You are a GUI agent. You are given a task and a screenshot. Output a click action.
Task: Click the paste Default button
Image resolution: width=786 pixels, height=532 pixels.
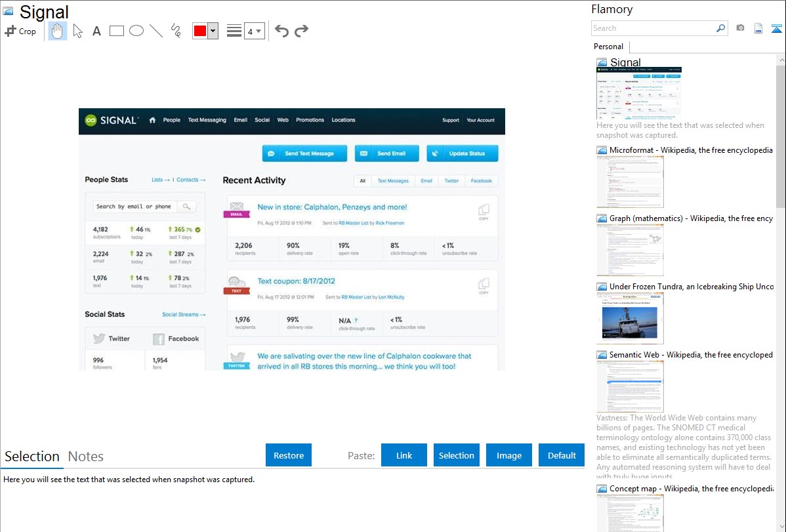(x=562, y=455)
